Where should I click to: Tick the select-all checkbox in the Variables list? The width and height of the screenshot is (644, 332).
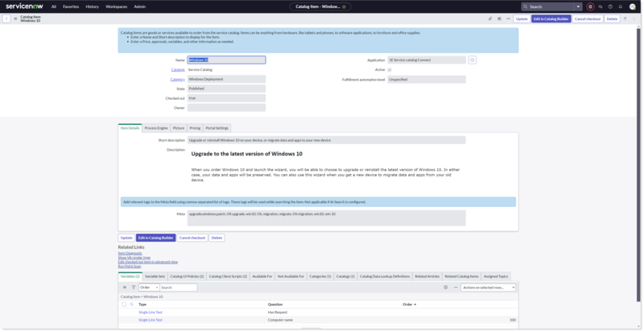tap(124, 305)
